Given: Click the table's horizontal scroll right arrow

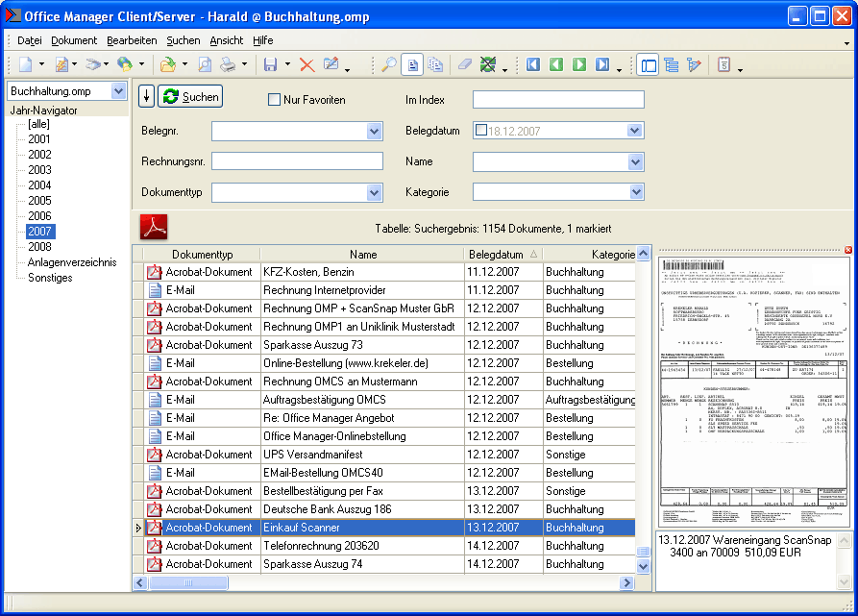Looking at the screenshot, I should tap(627, 583).
